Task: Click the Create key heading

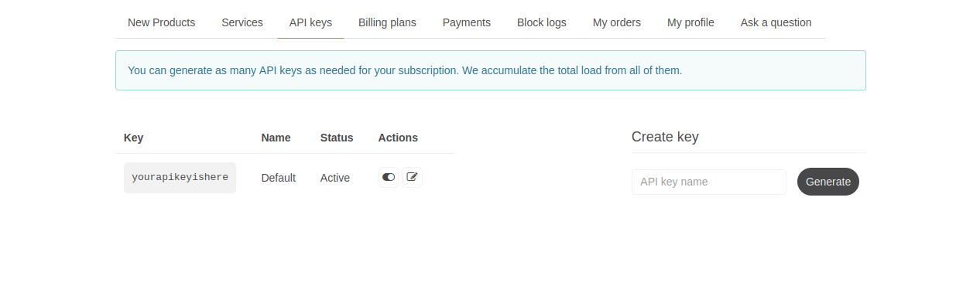Action: pos(665,137)
